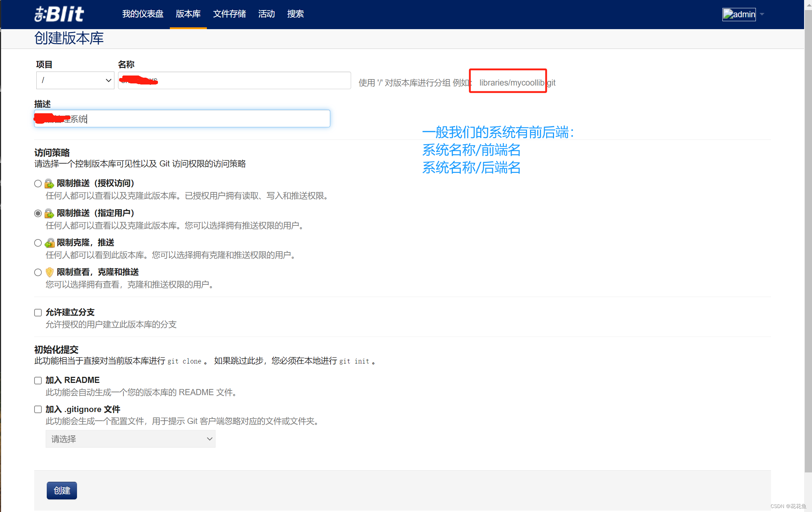Click inside the 名称 repository name field

(x=234, y=80)
